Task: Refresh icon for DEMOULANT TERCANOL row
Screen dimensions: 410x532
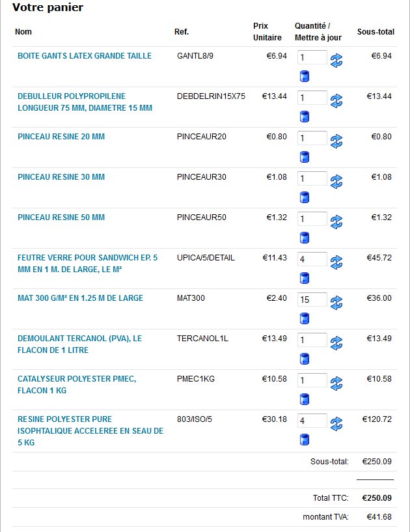Action: pos(336,343)
